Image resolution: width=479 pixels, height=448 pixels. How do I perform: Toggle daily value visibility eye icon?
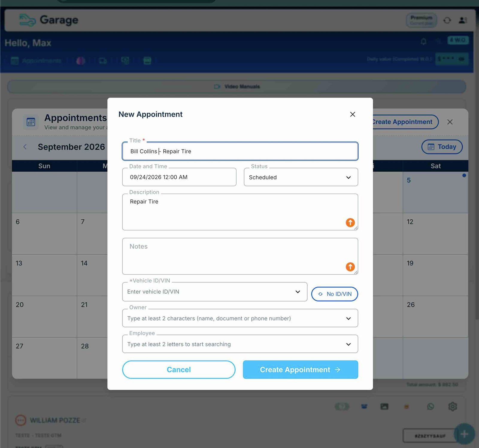pos(462,59)
